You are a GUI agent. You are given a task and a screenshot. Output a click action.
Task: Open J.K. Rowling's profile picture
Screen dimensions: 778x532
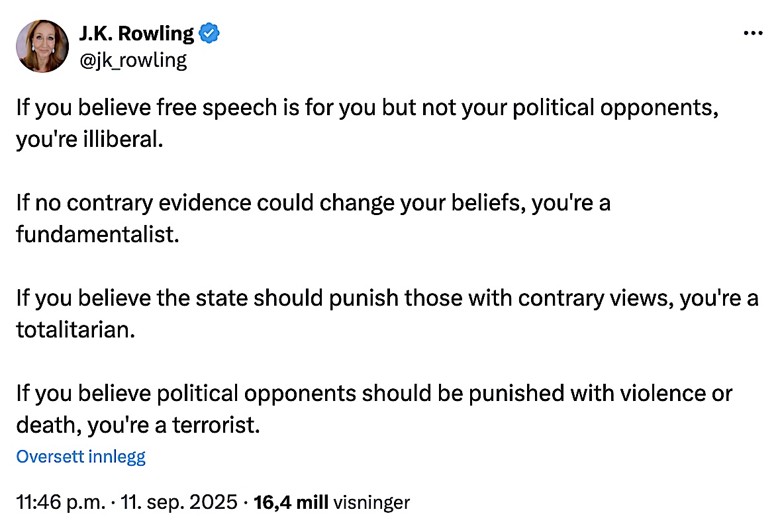tap(42, 46)
